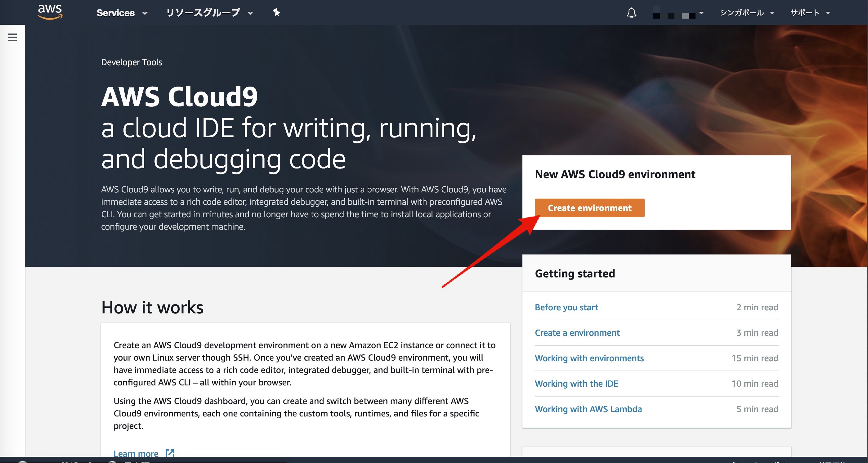Open the シンガポール region selector
The width and height of the screenshot is (868, 463).
747,13
